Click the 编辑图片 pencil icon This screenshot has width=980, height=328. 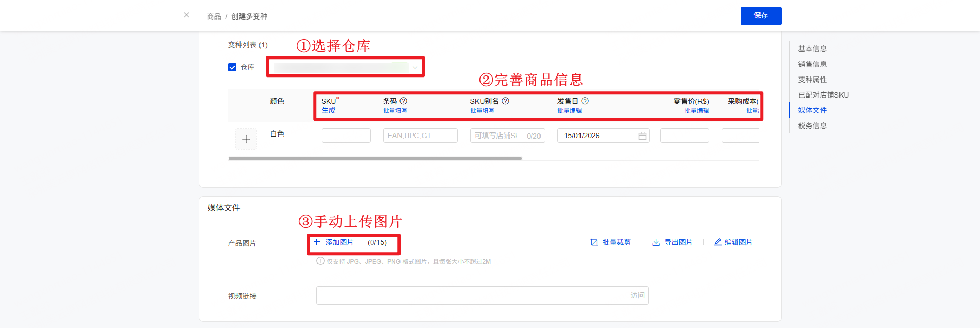718,242
